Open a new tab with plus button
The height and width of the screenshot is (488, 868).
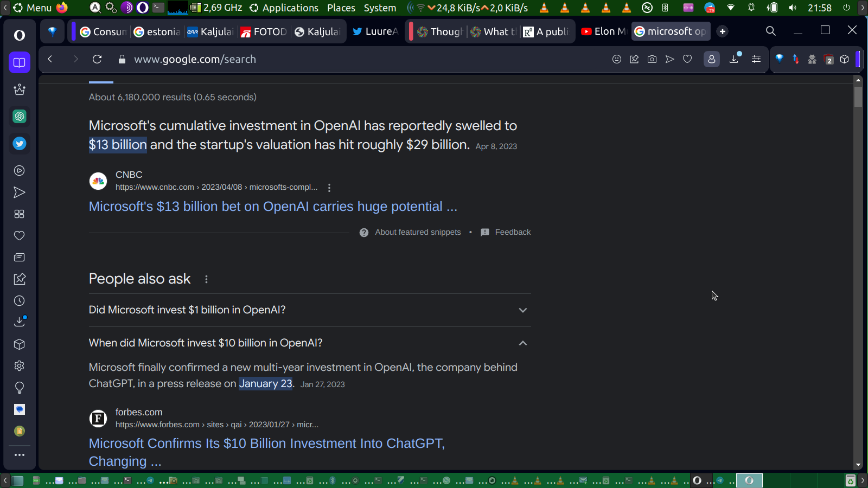point(723,31)
